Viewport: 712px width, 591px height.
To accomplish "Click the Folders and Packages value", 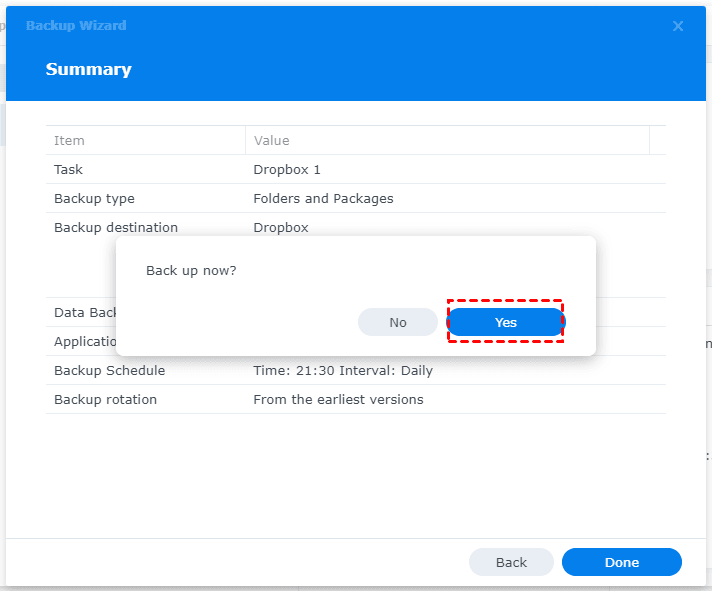I will pos(323,199).
